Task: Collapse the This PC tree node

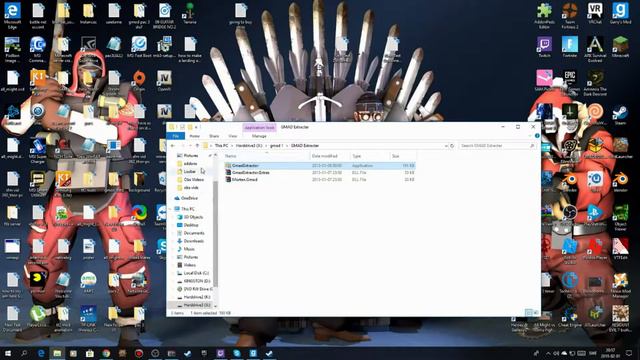Action: pyautogui.click(x=170, y=209)
